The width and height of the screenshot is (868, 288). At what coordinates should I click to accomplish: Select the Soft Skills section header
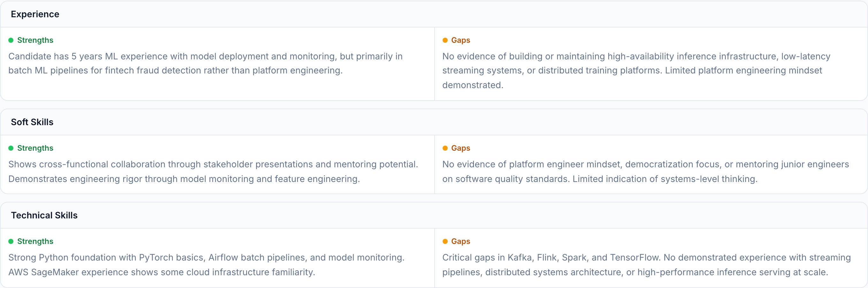[32, 122]
